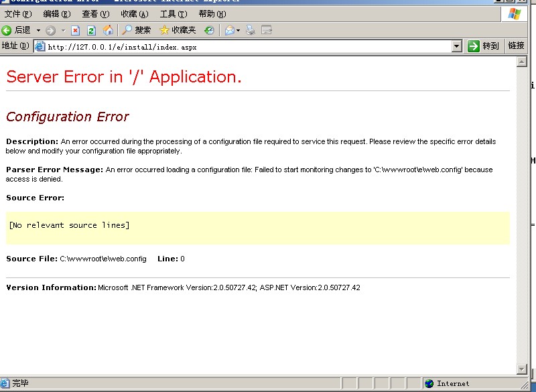Viewport: 536px width, 392px height.
Task: Open the 帮助(H) menu
Action: coord(212,14)
